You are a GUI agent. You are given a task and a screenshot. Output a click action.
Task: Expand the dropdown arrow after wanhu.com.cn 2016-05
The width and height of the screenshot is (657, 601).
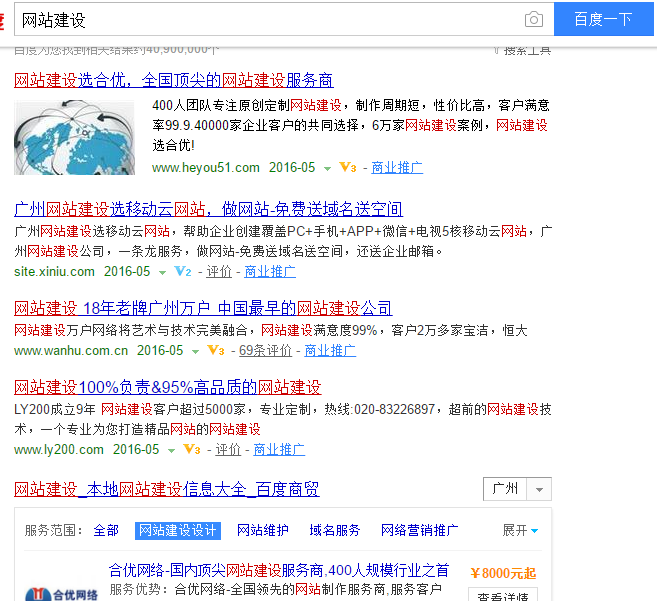(195, 351)
